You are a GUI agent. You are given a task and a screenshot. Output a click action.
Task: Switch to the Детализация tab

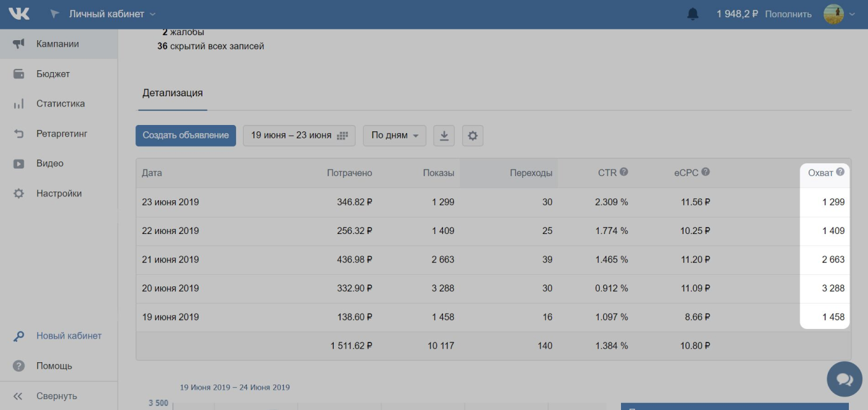coord(172,93)
